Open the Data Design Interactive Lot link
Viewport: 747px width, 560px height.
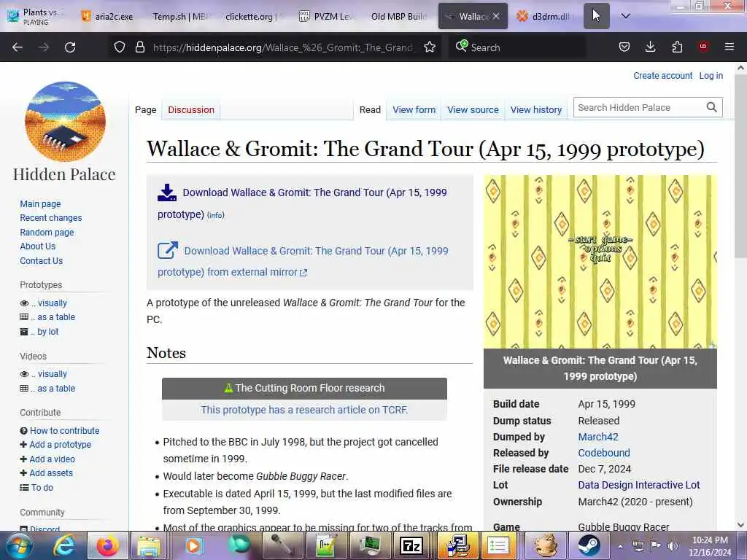point(638,485)
